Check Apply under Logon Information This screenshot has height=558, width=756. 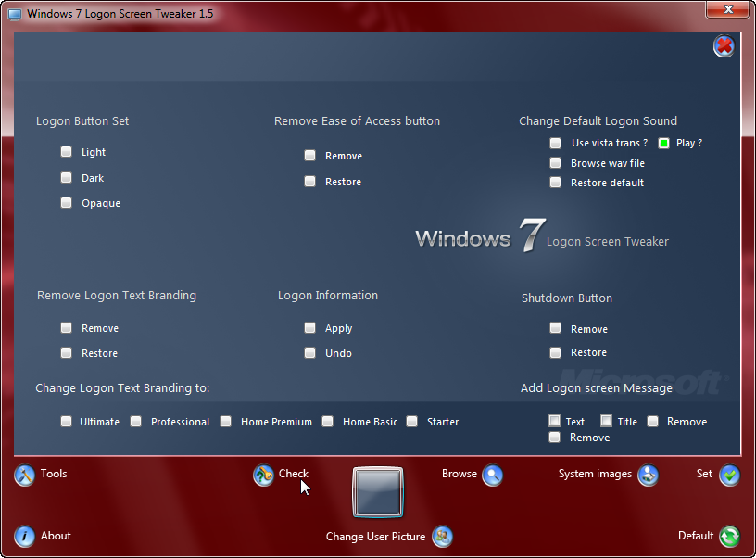pyautogui.click(x=309, y=327)
